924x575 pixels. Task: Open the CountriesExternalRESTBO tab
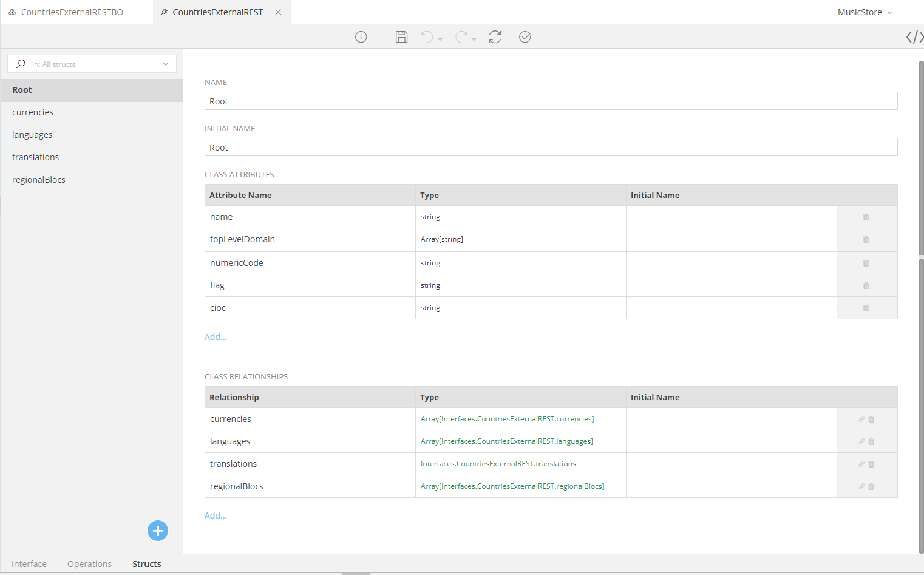[x=72, y=12]
